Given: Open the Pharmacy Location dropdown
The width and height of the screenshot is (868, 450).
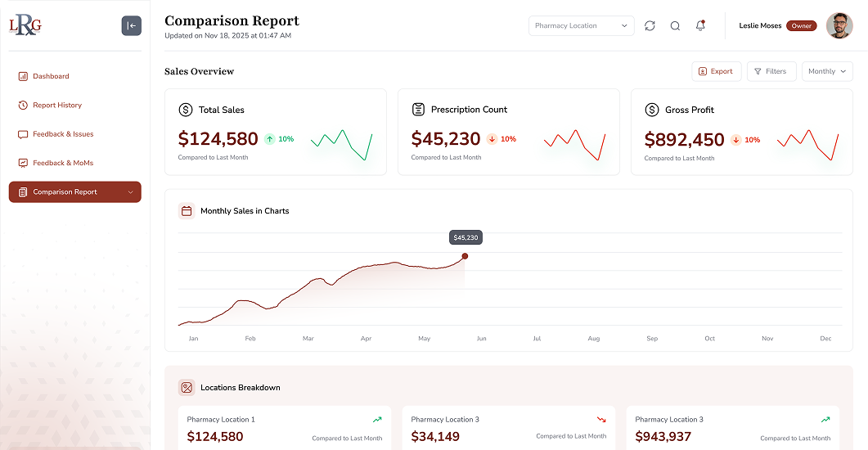Looking at the screenshot, I should (581, 26).
